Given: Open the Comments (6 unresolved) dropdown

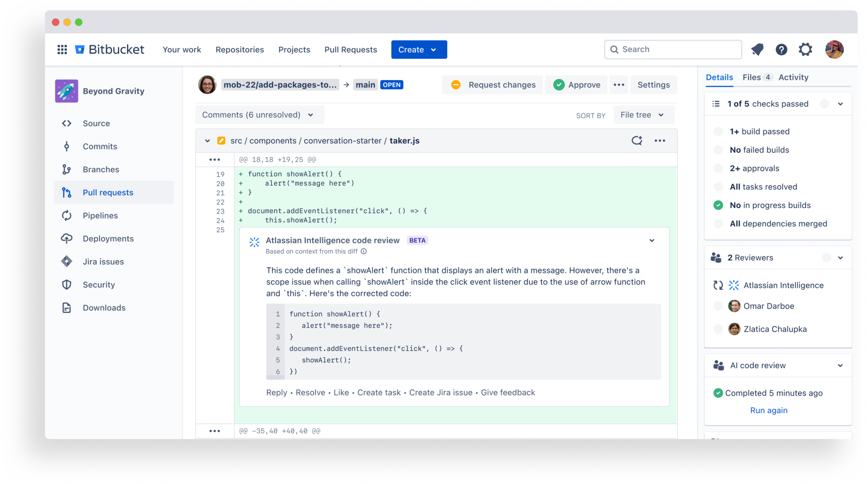Looking at the screenshot, I should [x=259, y=115].
